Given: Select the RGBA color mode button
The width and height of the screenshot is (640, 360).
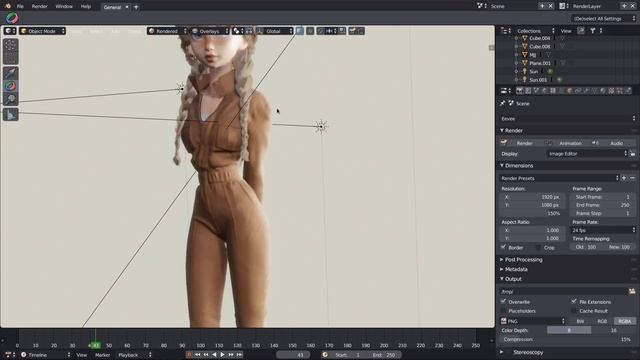Looking at the screenshot, I should (624, 321).
